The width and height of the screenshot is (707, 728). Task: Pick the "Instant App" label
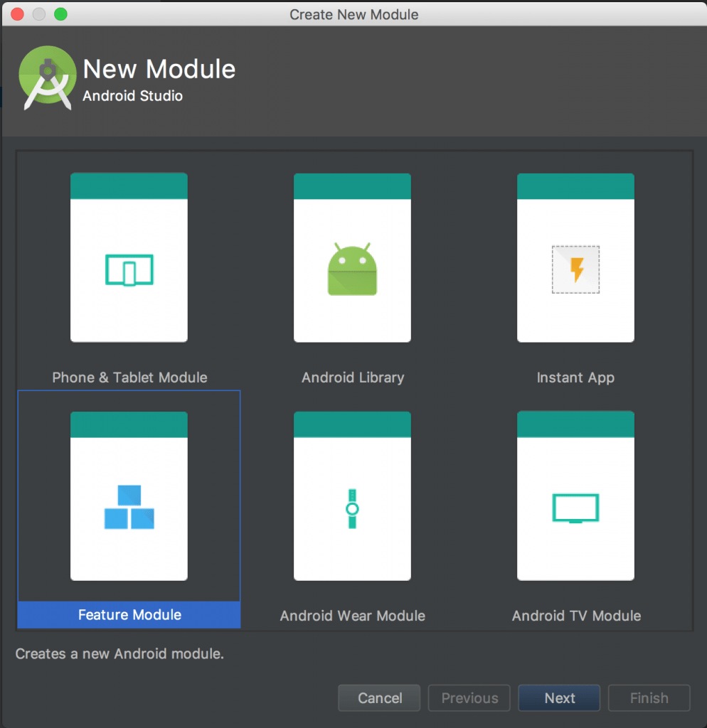(575, 378)
